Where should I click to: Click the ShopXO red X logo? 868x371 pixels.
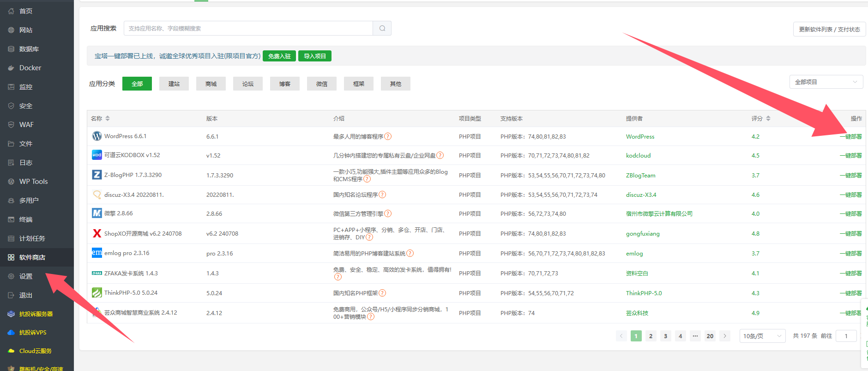pyautogui.click(x=97, y=233)
